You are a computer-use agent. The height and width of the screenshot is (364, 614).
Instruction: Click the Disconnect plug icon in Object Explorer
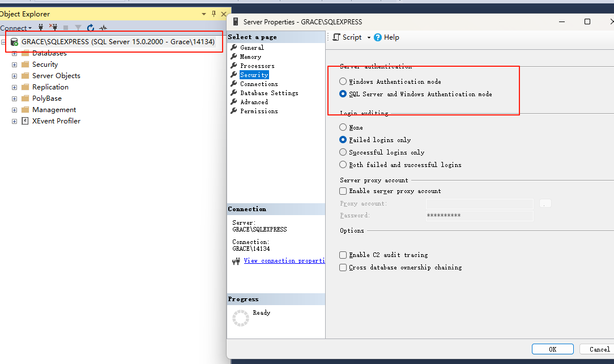[53, 27]
